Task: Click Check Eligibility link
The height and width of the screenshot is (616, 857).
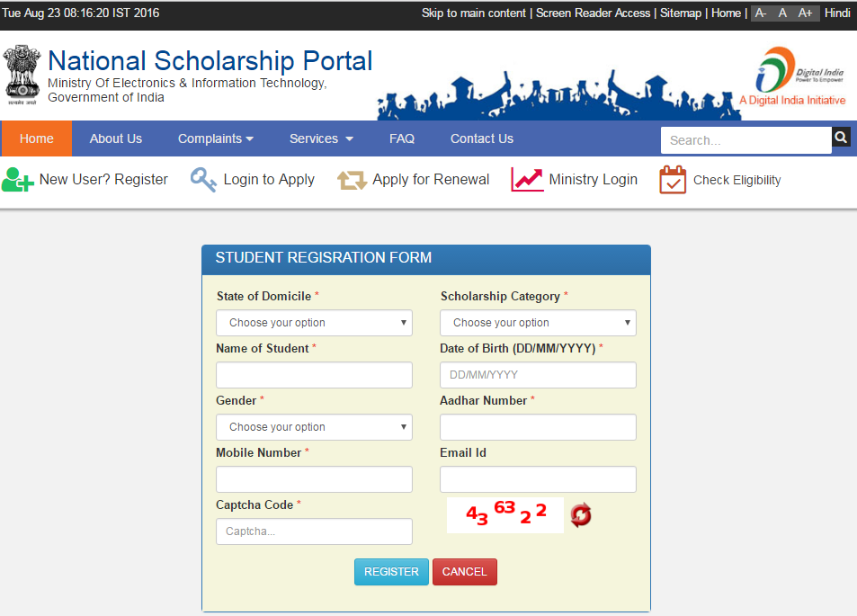Action: coord(736,181)
